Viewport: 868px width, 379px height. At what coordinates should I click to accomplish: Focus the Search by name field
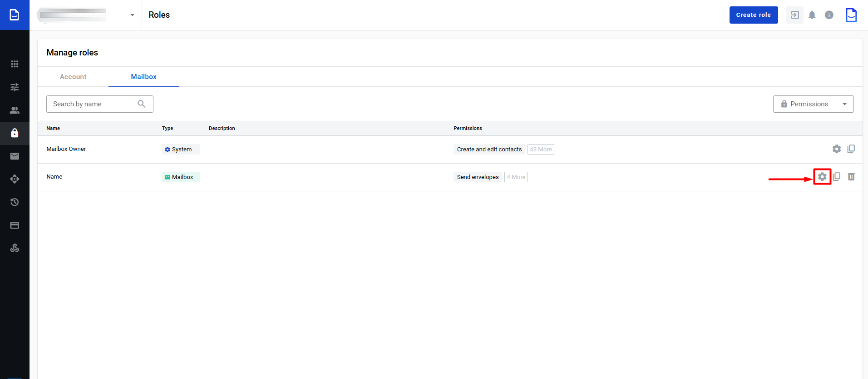(93, 104)
